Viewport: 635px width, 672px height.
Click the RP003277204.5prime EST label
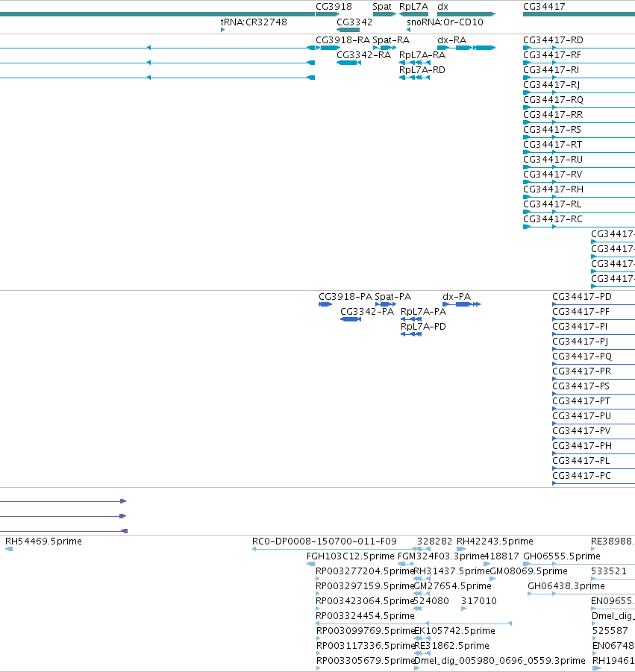click(x=365, y=571)
